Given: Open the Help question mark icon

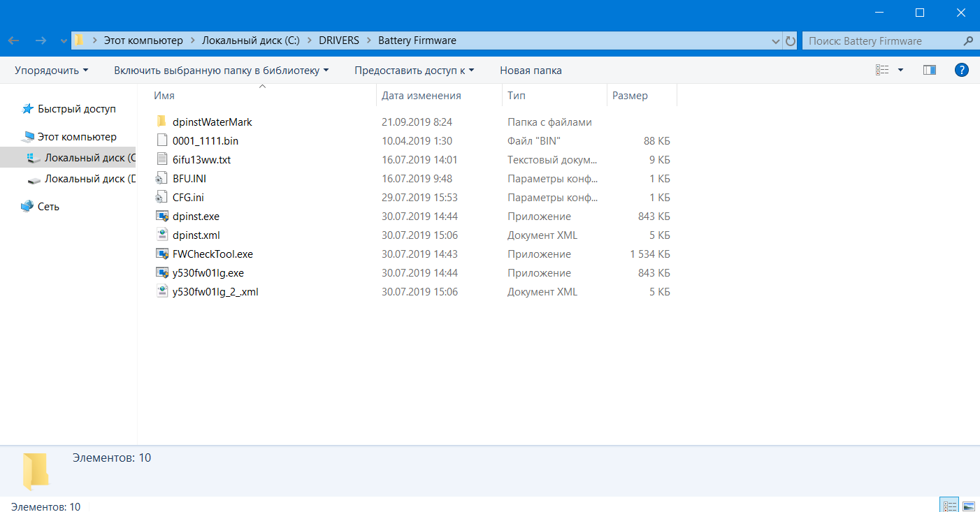Looking at the screenshot, I should (x=962, y=70).
